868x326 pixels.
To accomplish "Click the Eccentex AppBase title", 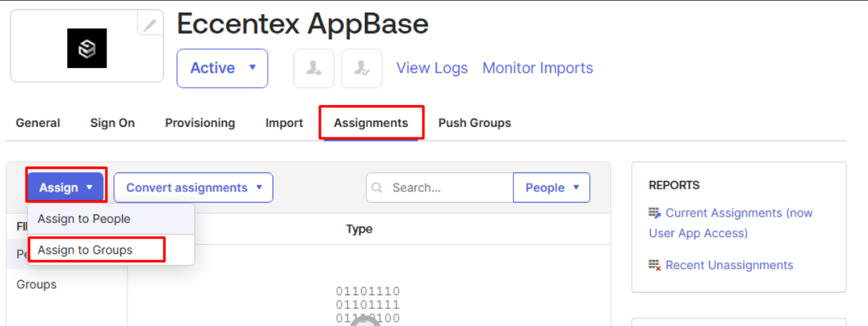I will (x=303, y=25).
